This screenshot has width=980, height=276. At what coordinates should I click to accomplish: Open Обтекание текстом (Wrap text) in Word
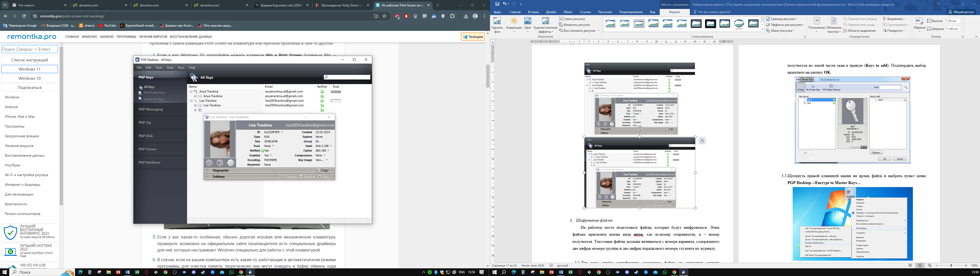pos(834,25)
